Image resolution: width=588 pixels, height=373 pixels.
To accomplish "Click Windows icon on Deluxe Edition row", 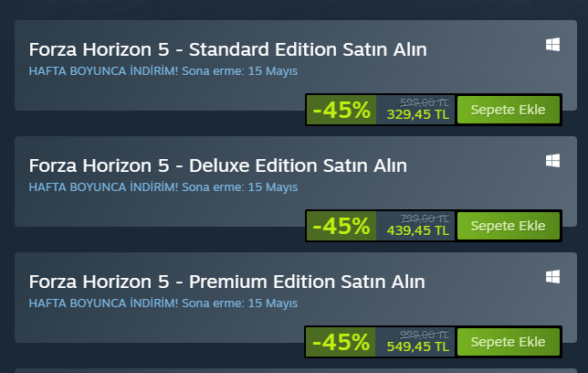I will 552,161.
